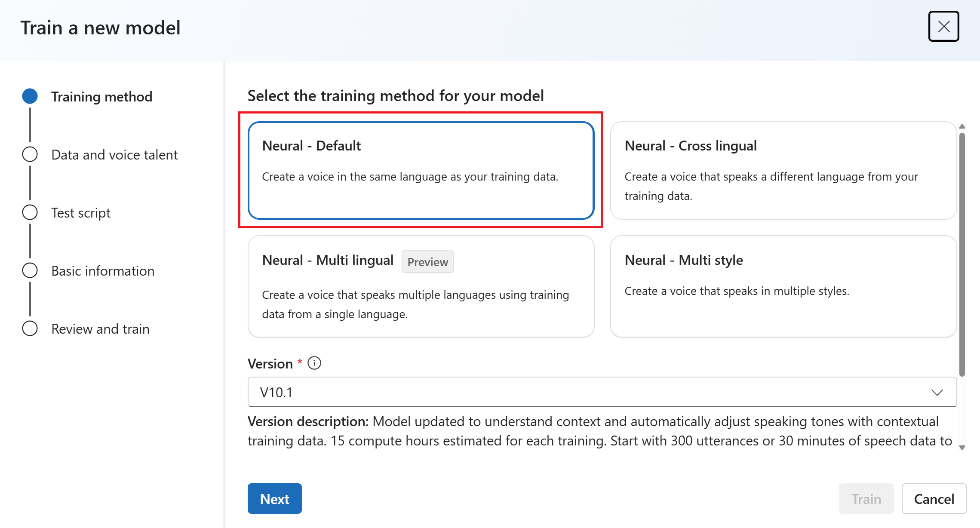This screenshot has width=980, height=528.
Task: Click the Review and train step circle
Action: coord(30,328)
